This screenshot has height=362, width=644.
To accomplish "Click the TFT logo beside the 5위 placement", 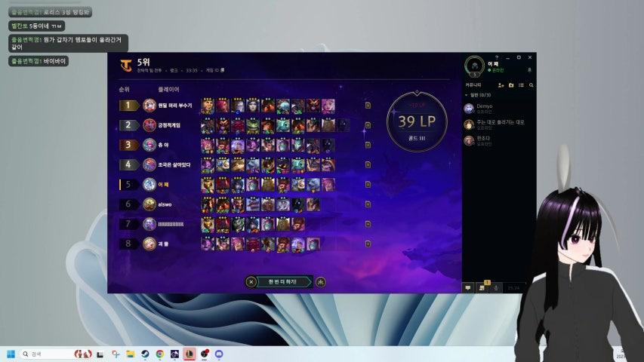I will pyautogui.click(x=126, y=66).
